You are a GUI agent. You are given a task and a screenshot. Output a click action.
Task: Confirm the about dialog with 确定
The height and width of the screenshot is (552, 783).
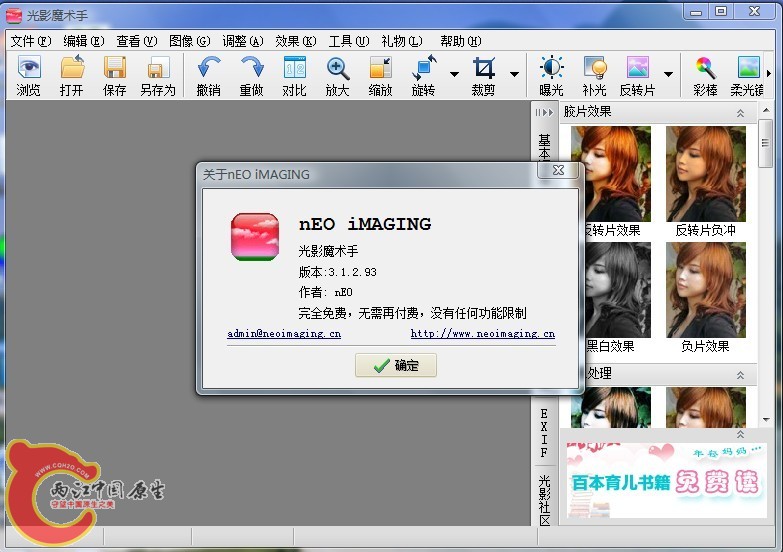(396, 365)
